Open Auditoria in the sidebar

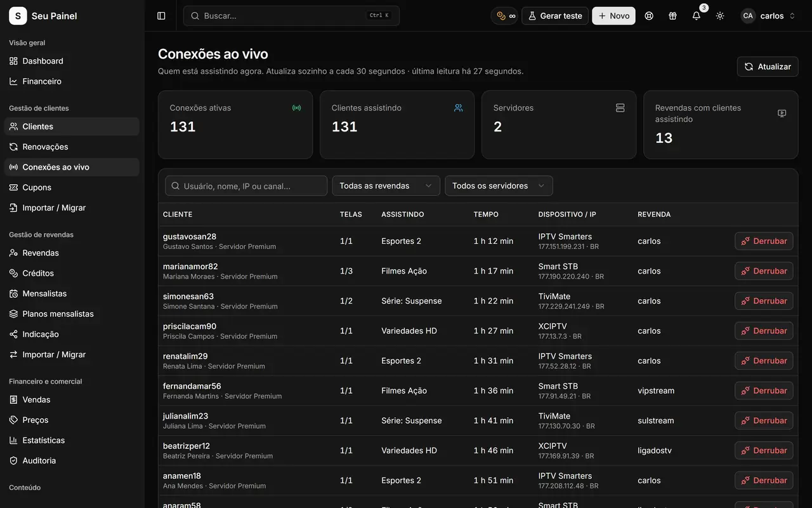point(72,460)
